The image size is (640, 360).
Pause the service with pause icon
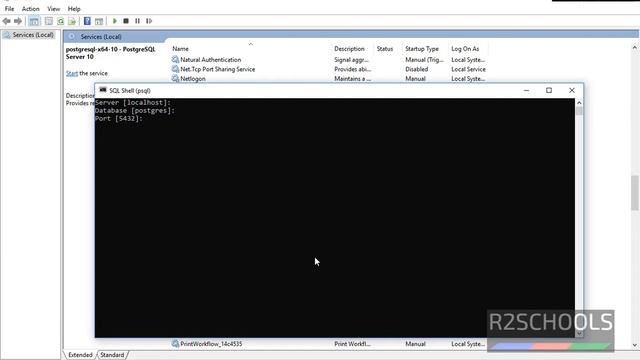point(138,21)
